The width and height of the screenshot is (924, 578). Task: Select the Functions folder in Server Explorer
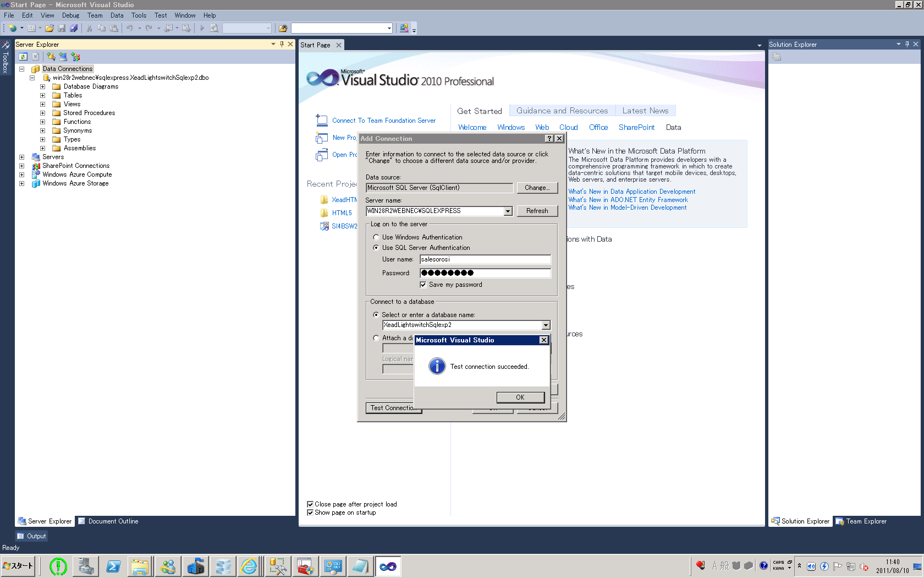click(x=77, y=122)
